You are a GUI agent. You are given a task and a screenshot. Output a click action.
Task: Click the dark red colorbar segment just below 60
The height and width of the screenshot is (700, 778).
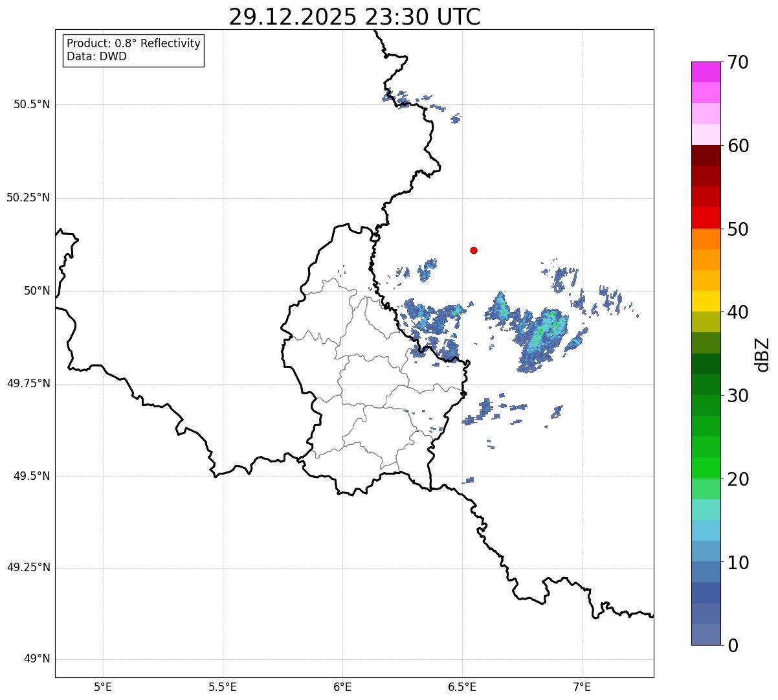706,155
